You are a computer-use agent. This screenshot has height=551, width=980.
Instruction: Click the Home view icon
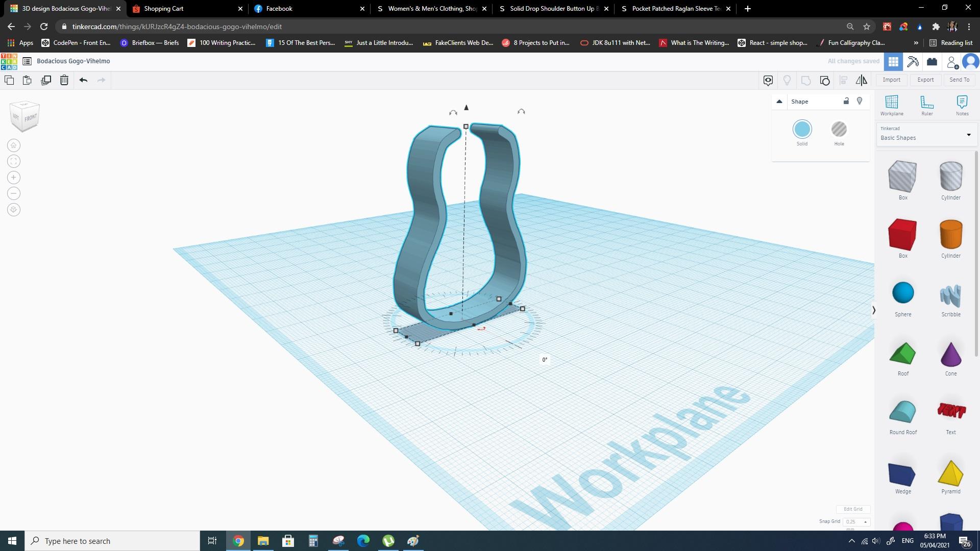14,145
